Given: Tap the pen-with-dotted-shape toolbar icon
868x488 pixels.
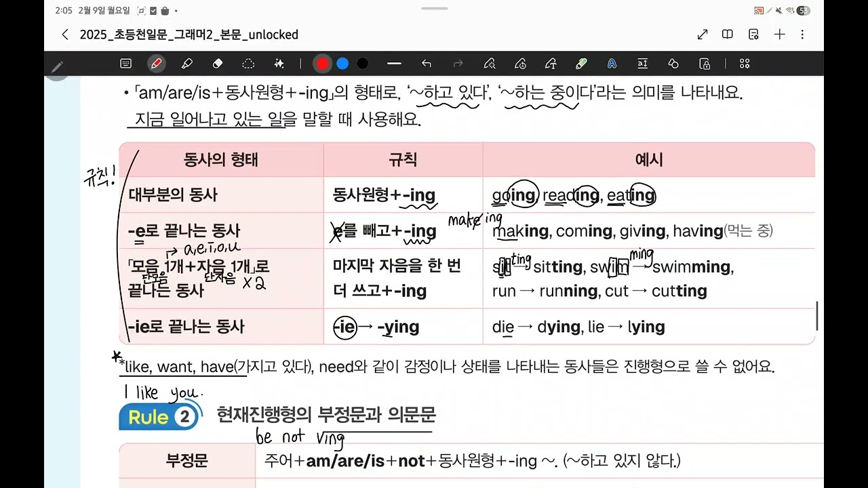Looking at the screenshot, I should (x=490, y=64).
